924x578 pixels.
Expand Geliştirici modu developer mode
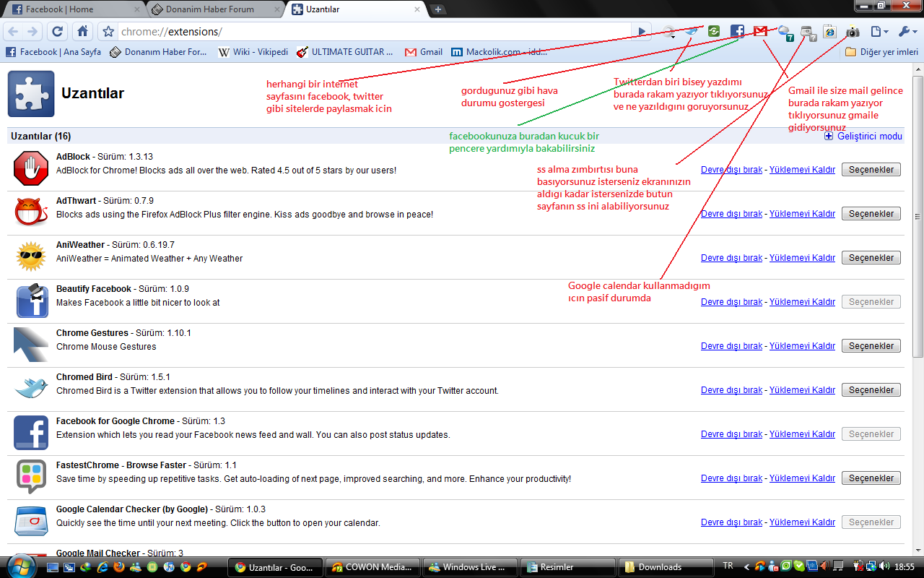pos(863,136)
